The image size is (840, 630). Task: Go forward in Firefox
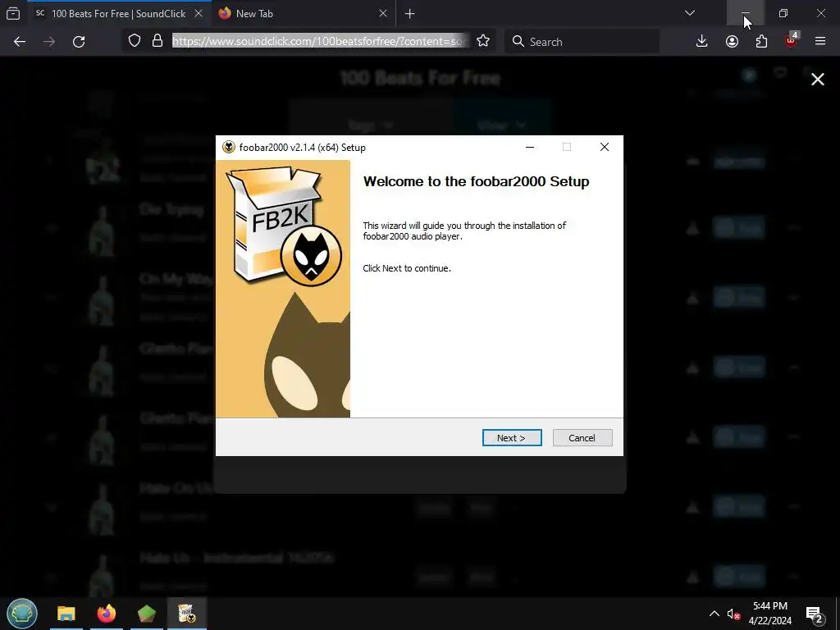tap(49, 41)
